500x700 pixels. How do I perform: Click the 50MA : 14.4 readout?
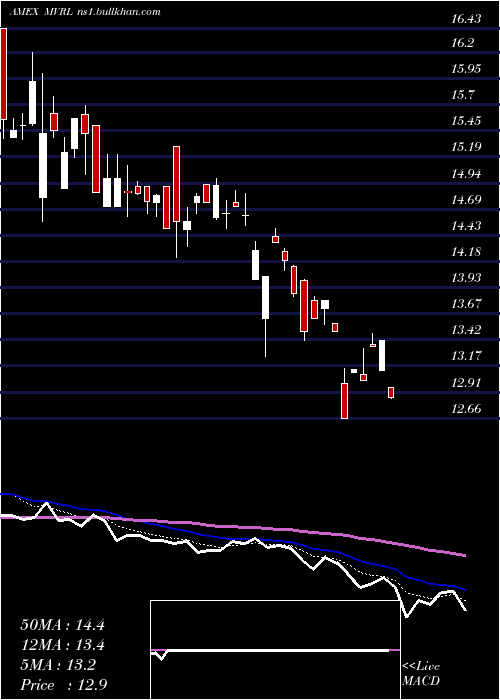click(62, 625)
